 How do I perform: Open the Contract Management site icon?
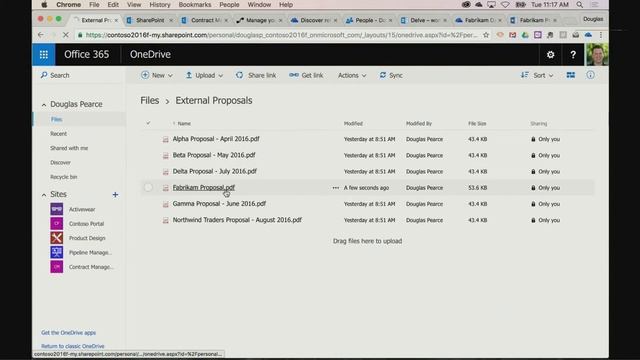[x=57, y=267]
